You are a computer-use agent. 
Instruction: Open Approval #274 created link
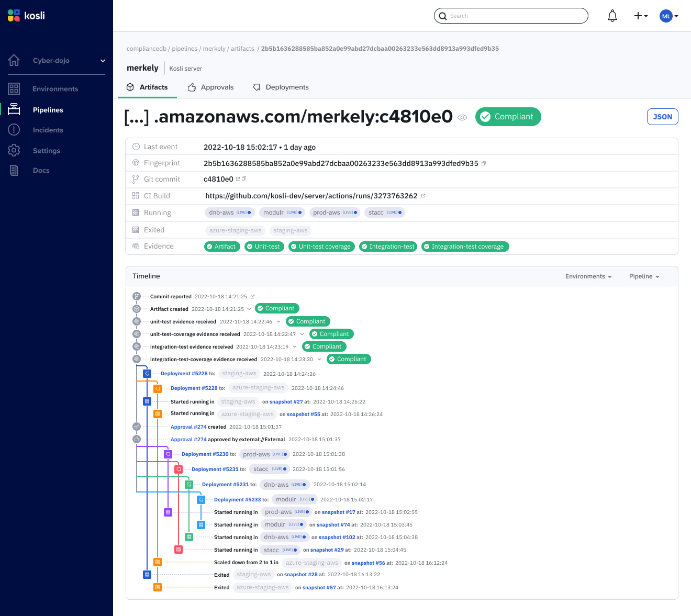tap(188, 427)
